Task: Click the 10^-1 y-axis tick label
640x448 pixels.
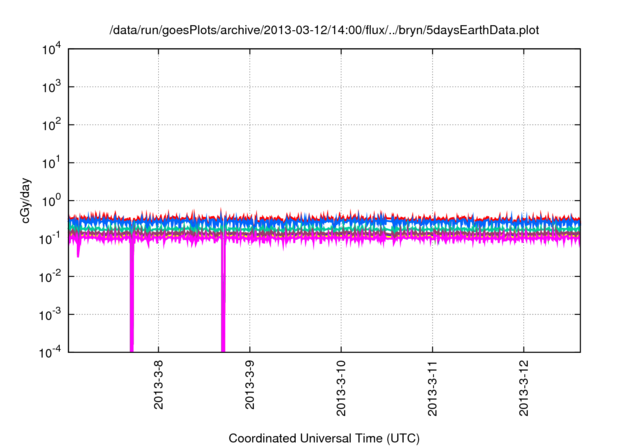Action: [x=50, y=239]
